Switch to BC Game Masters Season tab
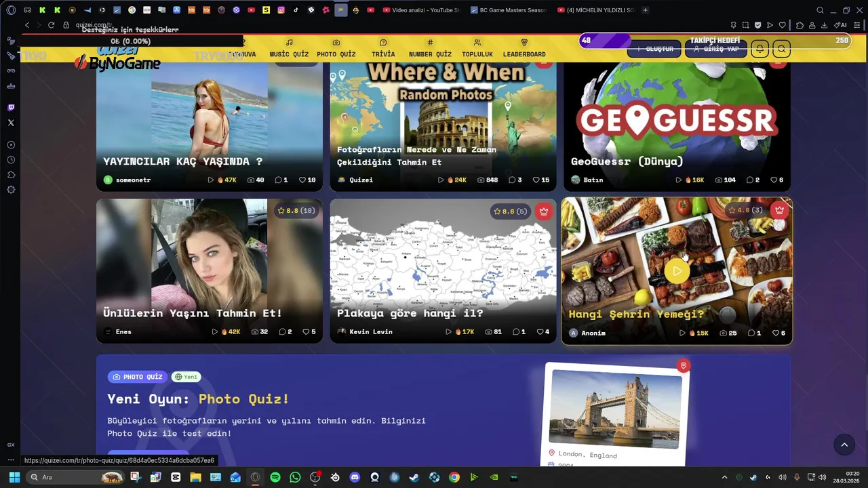Image resolution: width=868 pixels, height=488 pixels. pos(509,10)
